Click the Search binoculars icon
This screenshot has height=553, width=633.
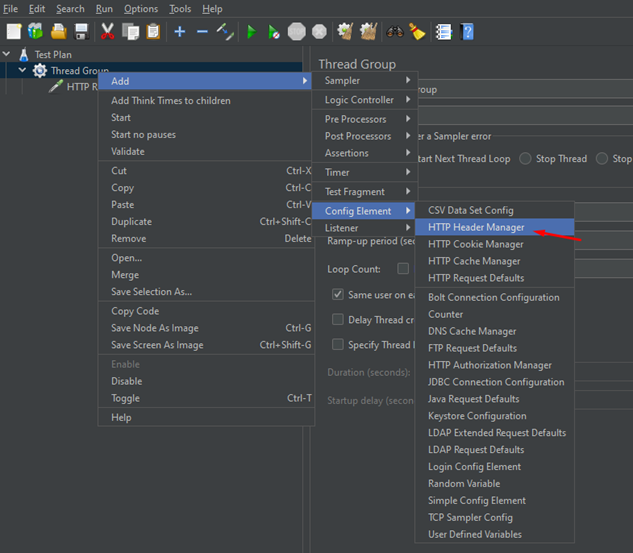(x=394, y=32)
